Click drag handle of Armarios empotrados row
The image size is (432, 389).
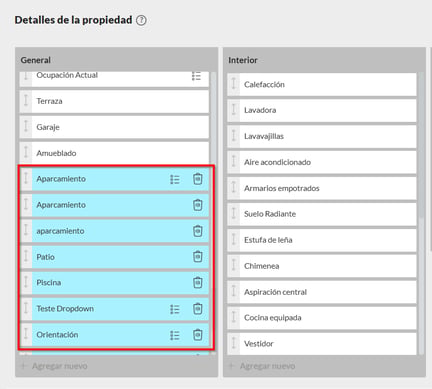point(234,188)
